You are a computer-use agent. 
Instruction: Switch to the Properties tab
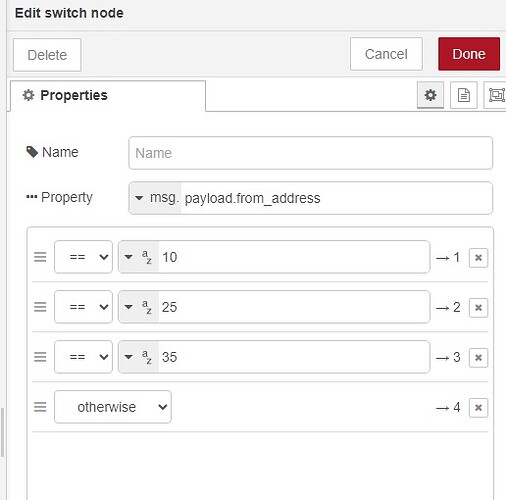pos(108,96)
